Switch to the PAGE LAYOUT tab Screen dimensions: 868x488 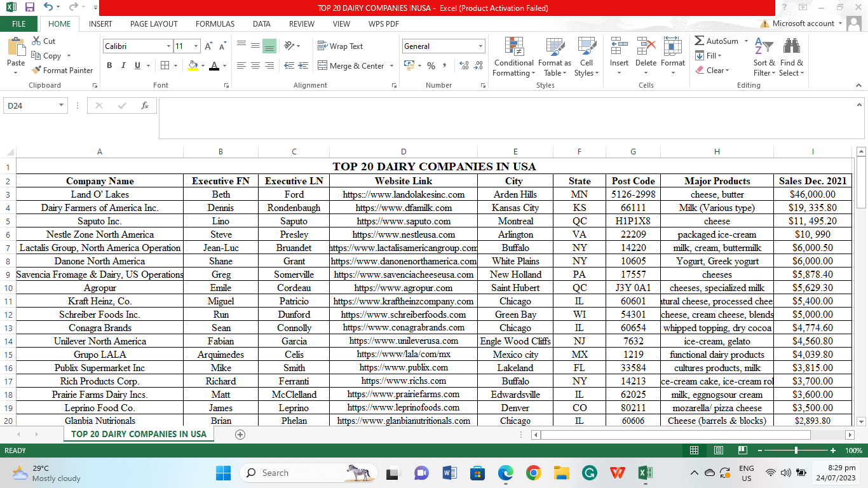click(x=154, y=24)
